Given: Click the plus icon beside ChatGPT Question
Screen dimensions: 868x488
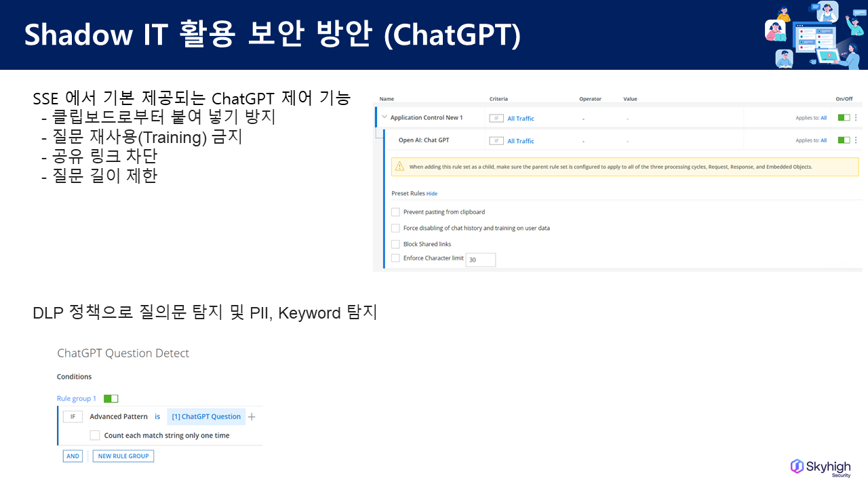Looking at the screenshot, I should click(252, 417).
